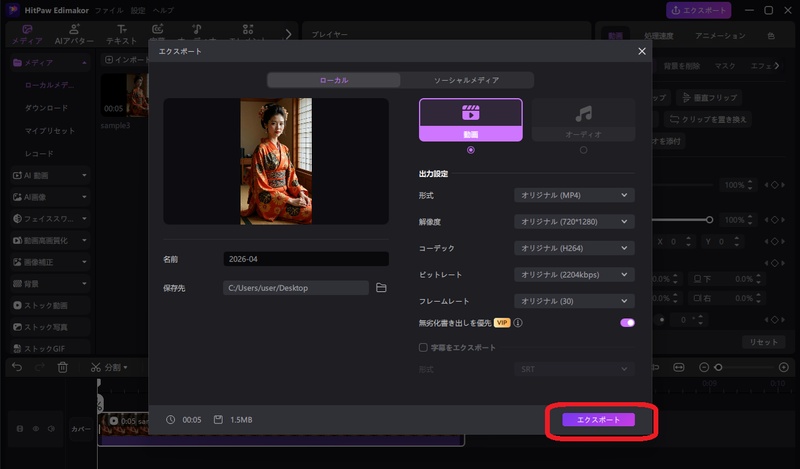
Task: Select the オーディオ export type card
Action: (583, 120)
